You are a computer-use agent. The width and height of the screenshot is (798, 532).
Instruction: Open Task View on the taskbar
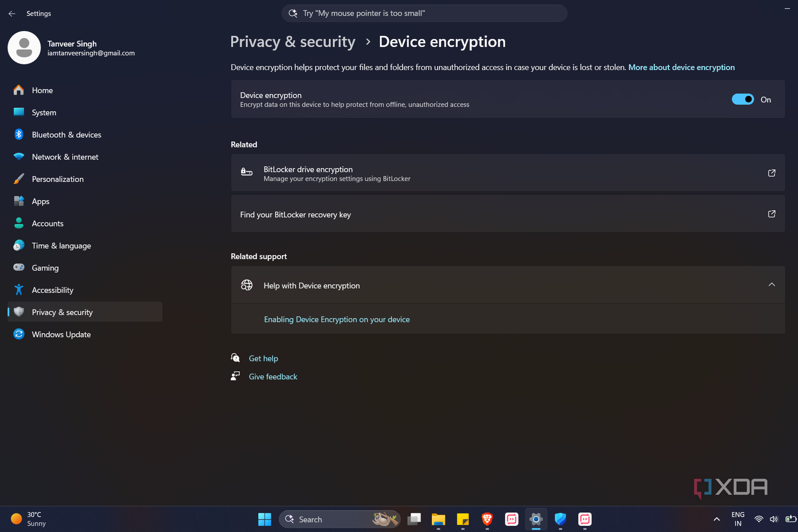414,519
